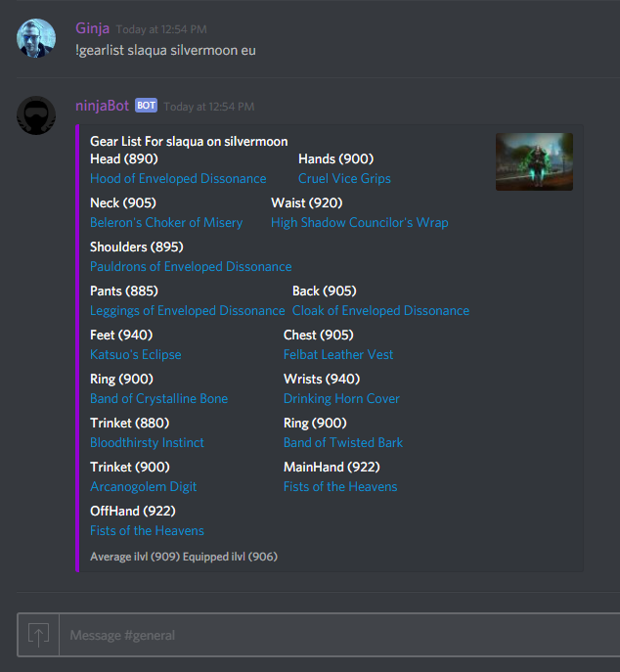Click the Ginja username
620x672 pixels.
pos(92,28)
